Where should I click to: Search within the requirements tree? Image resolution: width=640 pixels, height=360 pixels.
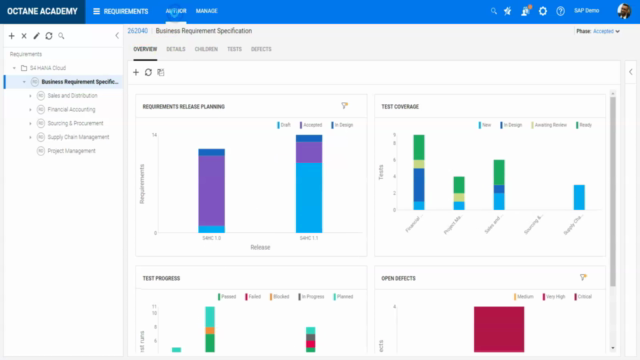61,36
